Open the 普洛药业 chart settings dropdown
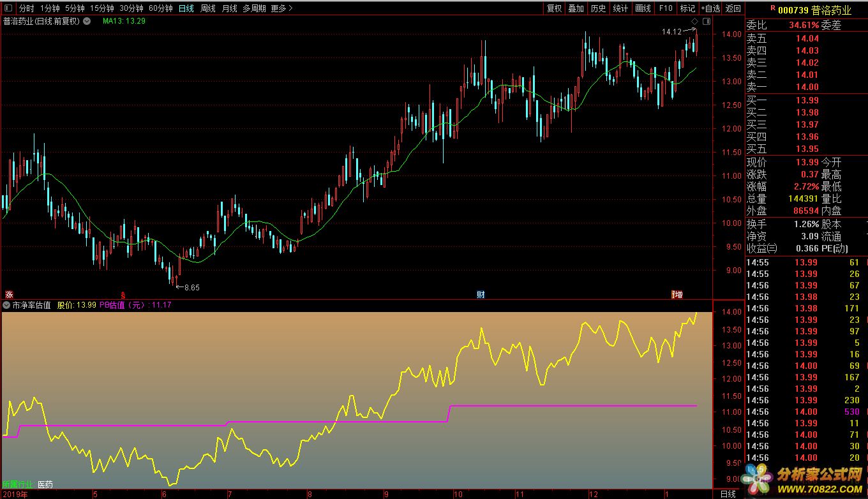 tap(87, 21)
